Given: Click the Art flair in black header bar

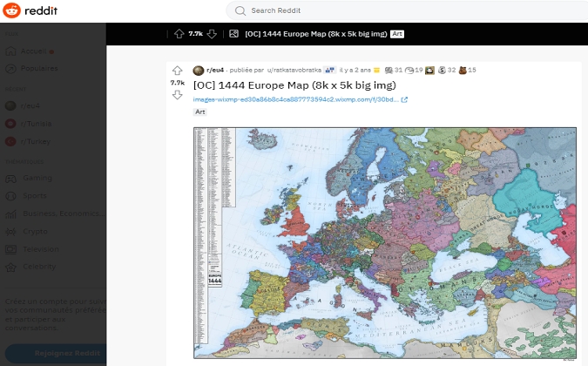Looking at the screenshot, I should click(397, 34).
